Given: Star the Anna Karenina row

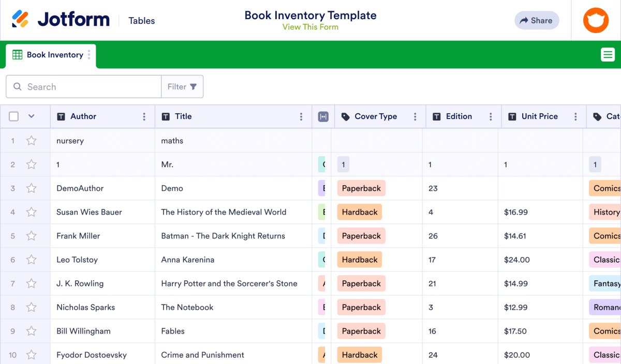Looking at the screenshot, I should [32, 260].
